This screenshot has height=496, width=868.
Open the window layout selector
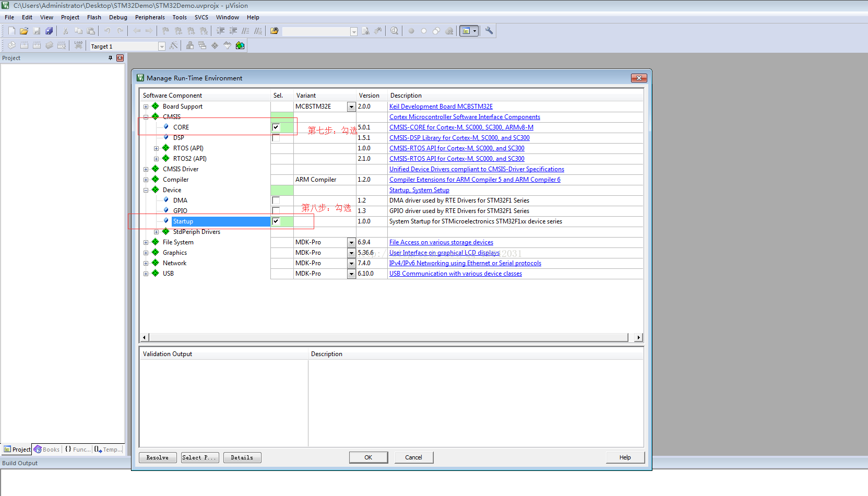[469, 31]
